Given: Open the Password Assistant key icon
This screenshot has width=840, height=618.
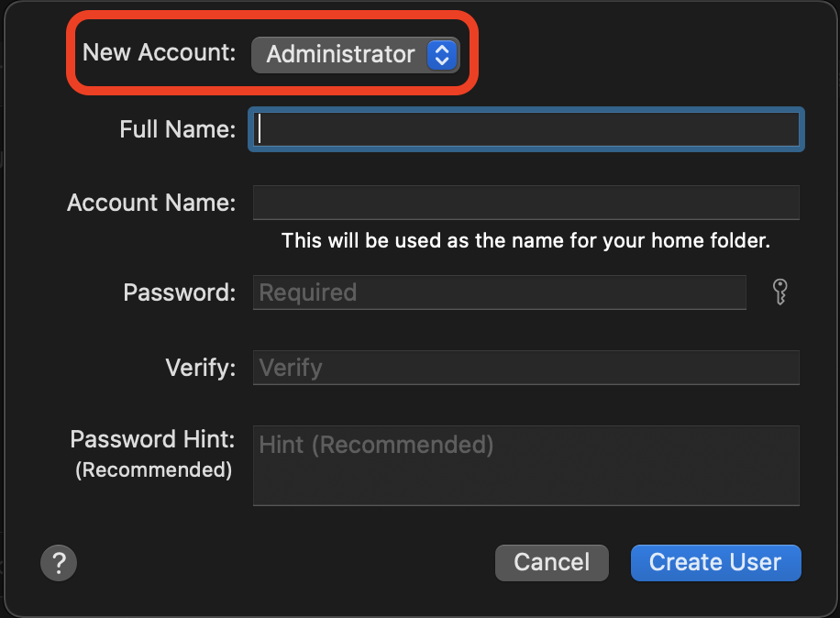Looking at the screenshot, I should point(779,292).
